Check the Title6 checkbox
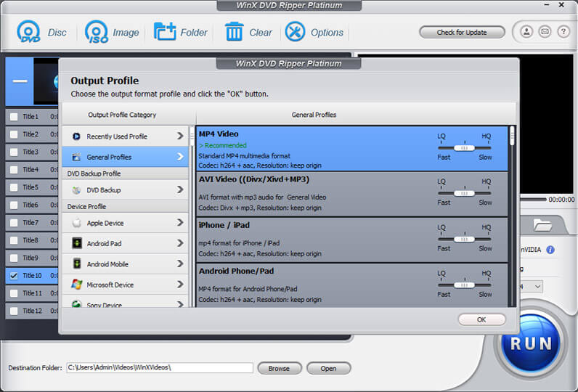The height and width of the screenshot is (392, 578). point(14,205)
